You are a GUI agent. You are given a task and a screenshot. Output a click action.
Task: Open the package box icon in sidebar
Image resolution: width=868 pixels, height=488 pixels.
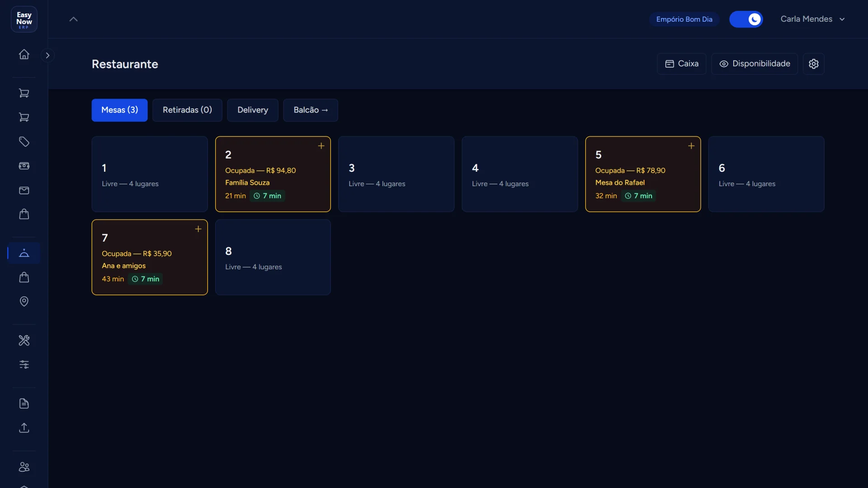[24, 190]
